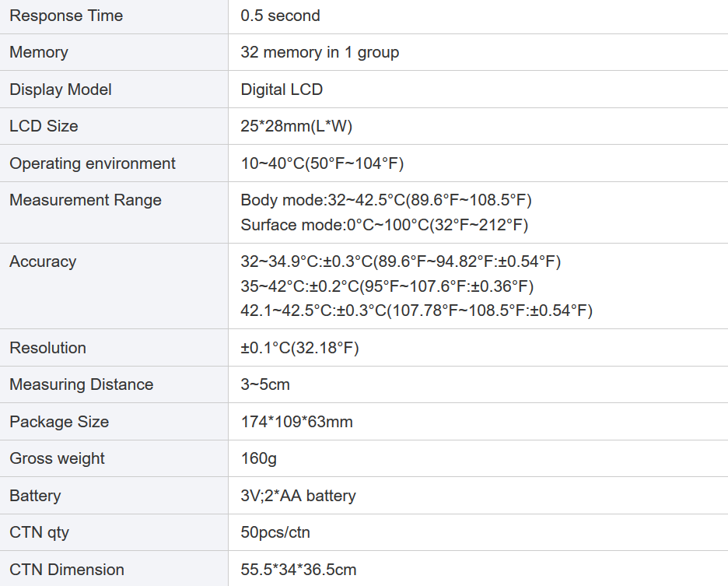
Task: Click the Response Time label cell
Action: [x=66, y=16]
